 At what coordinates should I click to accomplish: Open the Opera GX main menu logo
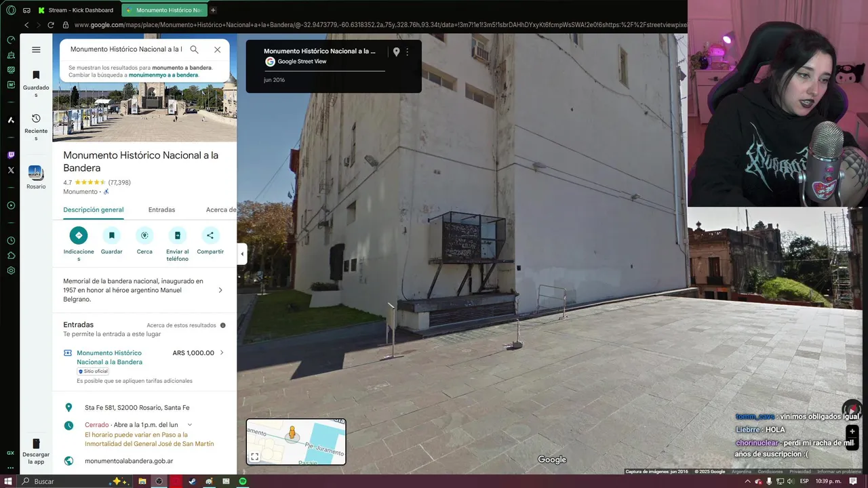(11, 10)
